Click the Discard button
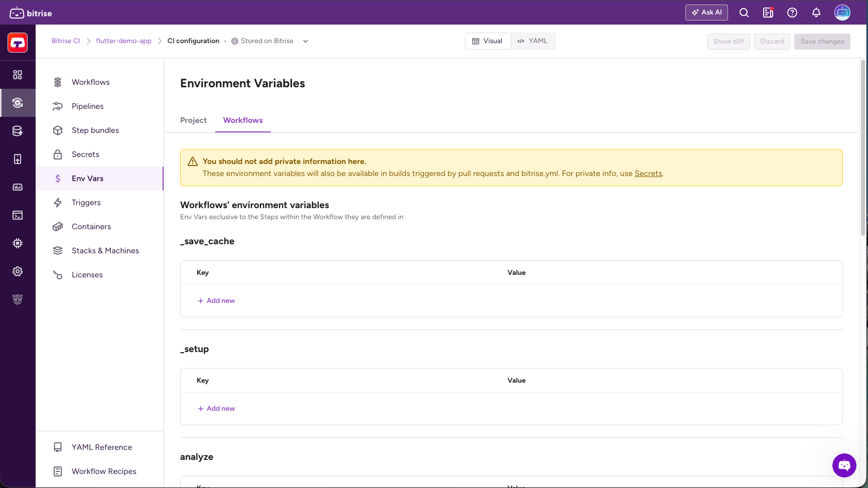868x488 pixels. click(772, 41)
